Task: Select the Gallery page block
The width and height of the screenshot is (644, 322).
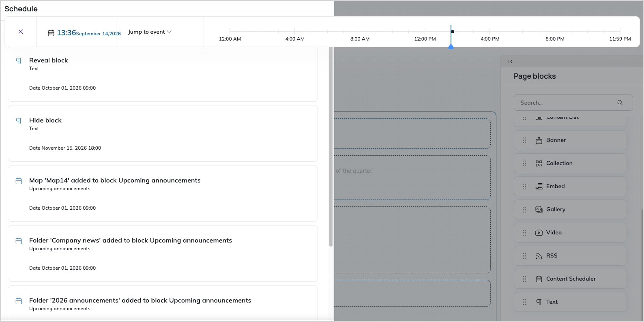Action: (570, 209)
